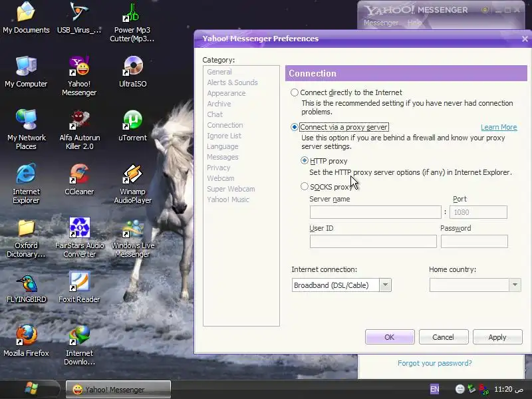Select Privacy category
This screenshot has width=532, height=399.
click(x=218, y=168)
